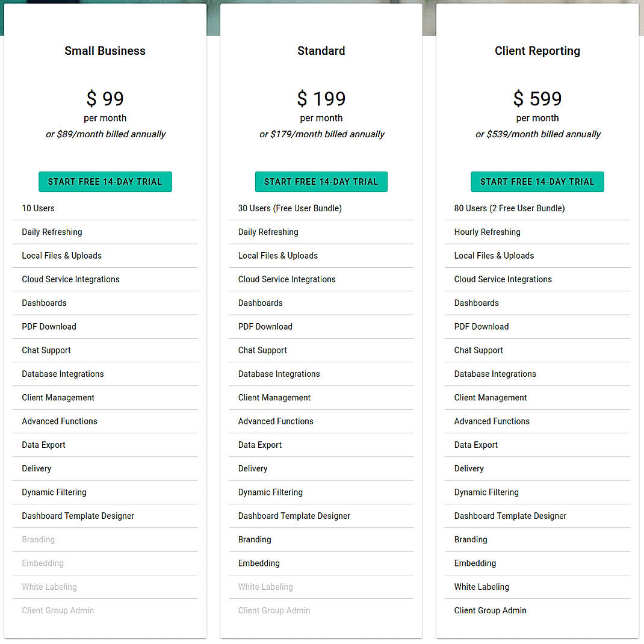Click '30 Users (Free User Bundle)' feature

click(x=289, y=208)
